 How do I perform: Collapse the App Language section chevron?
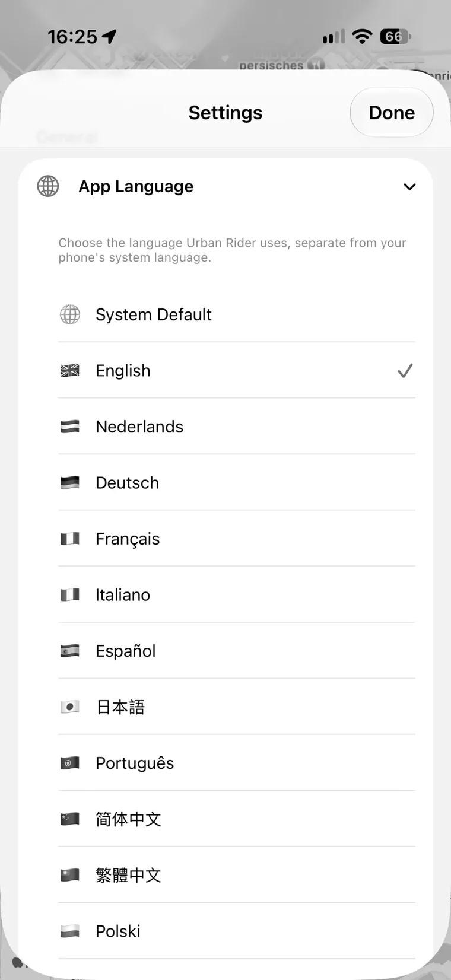(x=409, y=187)
